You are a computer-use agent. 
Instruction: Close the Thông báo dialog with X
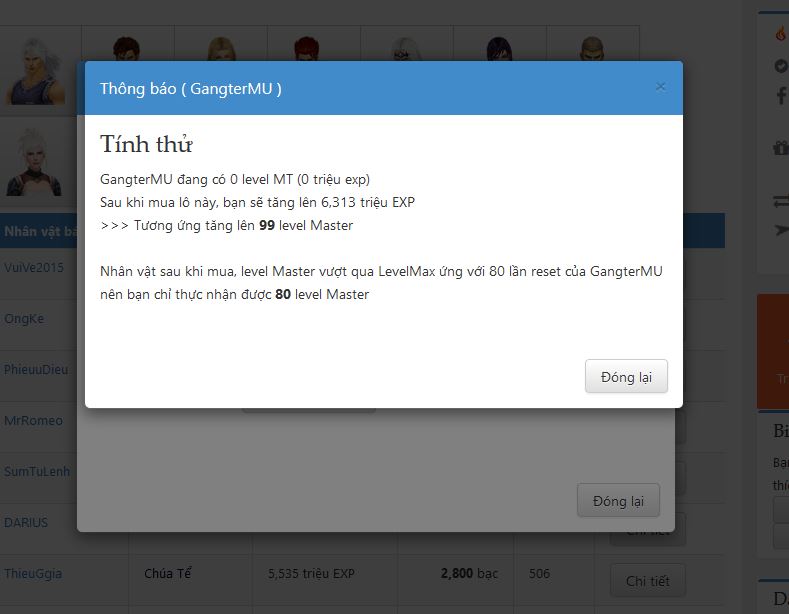[x=660, y=87]
